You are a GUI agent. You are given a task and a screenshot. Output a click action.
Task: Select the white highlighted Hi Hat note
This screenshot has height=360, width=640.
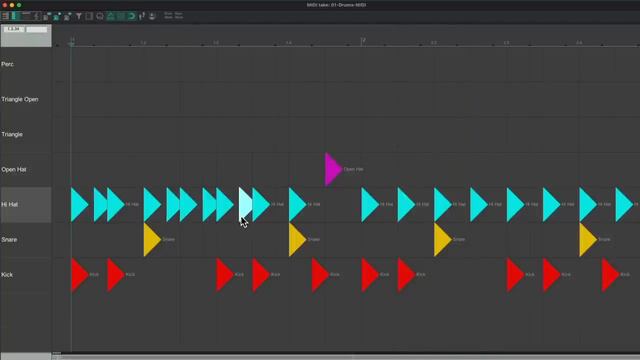[x=244, y=204]
